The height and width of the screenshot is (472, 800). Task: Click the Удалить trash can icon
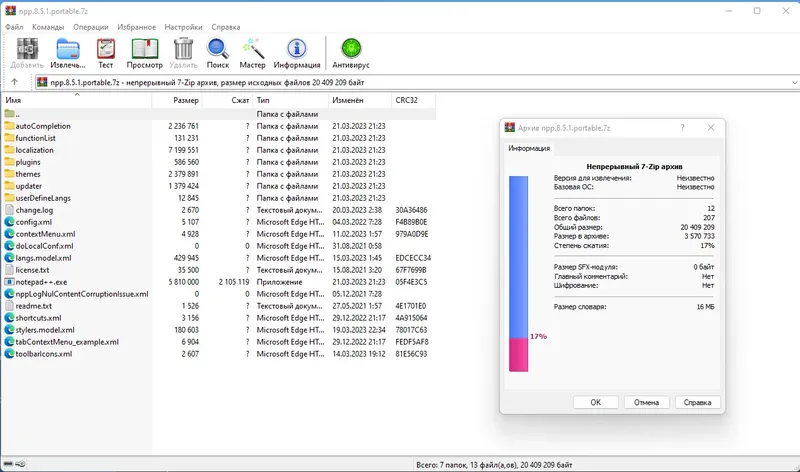(x=183, y=49)
